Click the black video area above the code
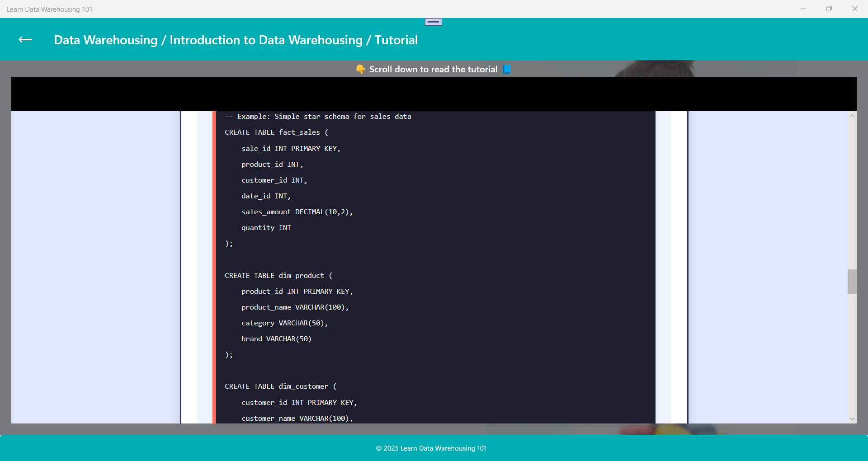 pos(433,94)
